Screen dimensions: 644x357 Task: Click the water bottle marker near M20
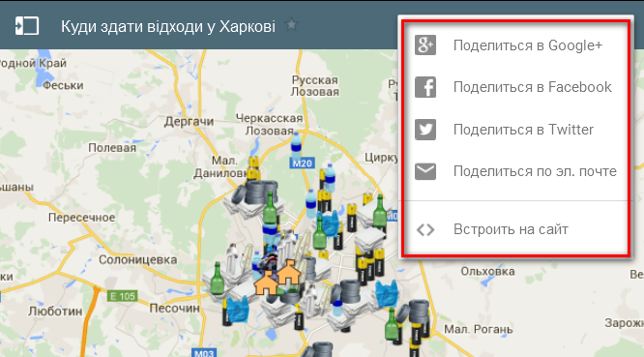[296, 145]
